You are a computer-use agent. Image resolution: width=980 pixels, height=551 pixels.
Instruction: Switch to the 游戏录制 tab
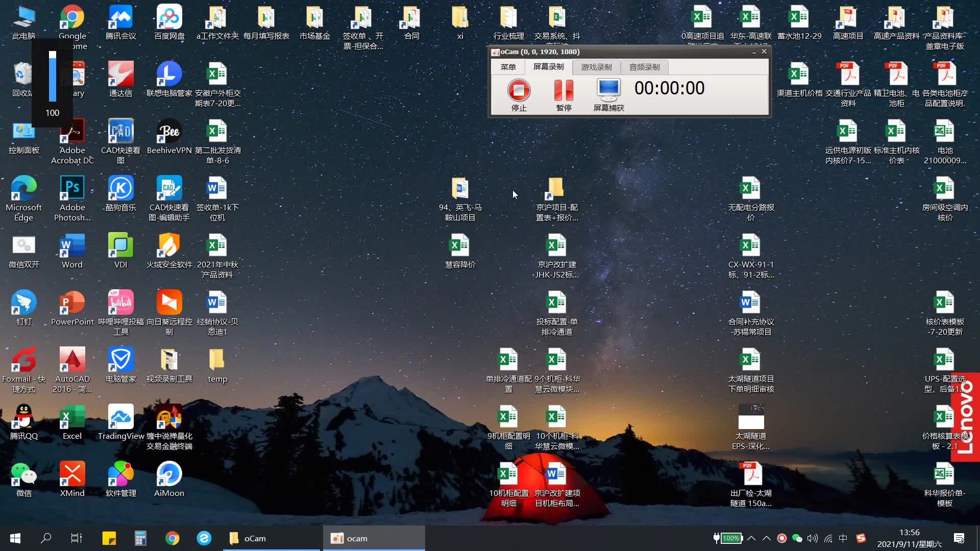tap(596, 67)
